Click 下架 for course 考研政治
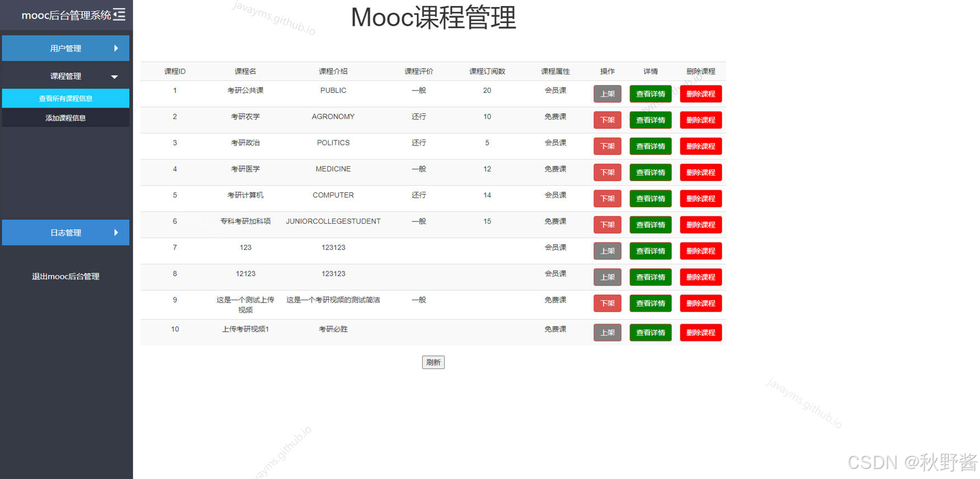 pos(607,146)
